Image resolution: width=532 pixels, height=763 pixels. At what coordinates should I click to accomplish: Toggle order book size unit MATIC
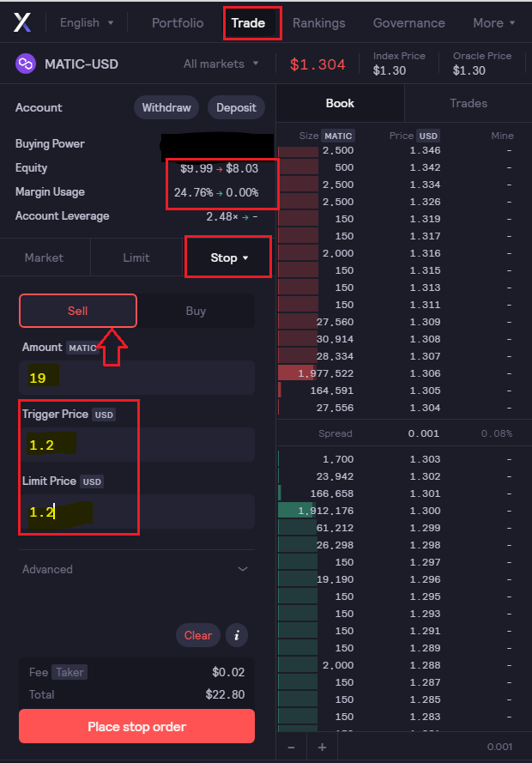click(338, 136)
